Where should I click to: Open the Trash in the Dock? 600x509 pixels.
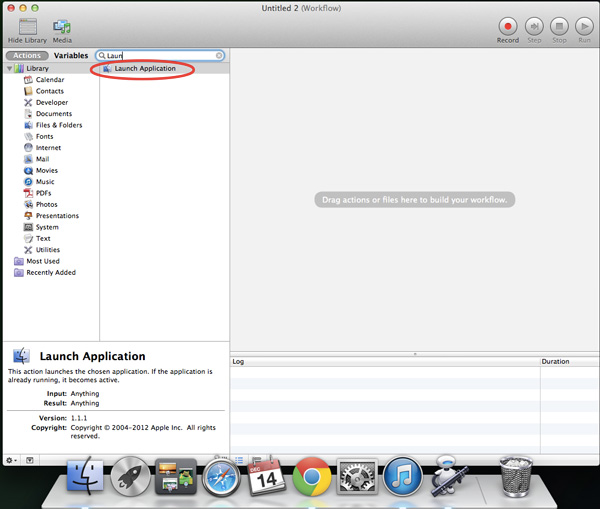coord(516,476)
